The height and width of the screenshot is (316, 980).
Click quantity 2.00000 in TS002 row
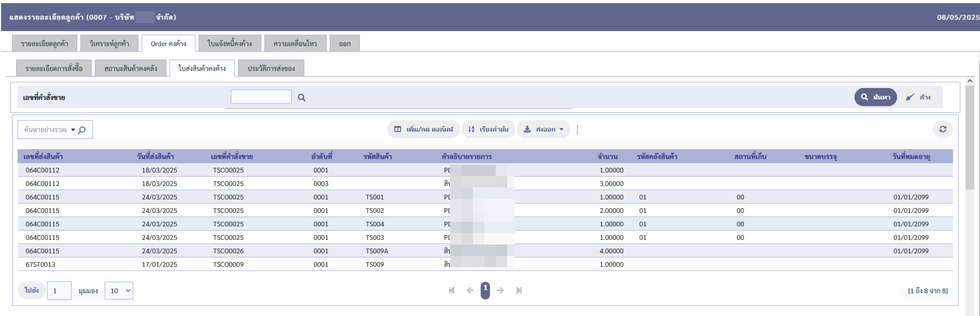(611, 210)
